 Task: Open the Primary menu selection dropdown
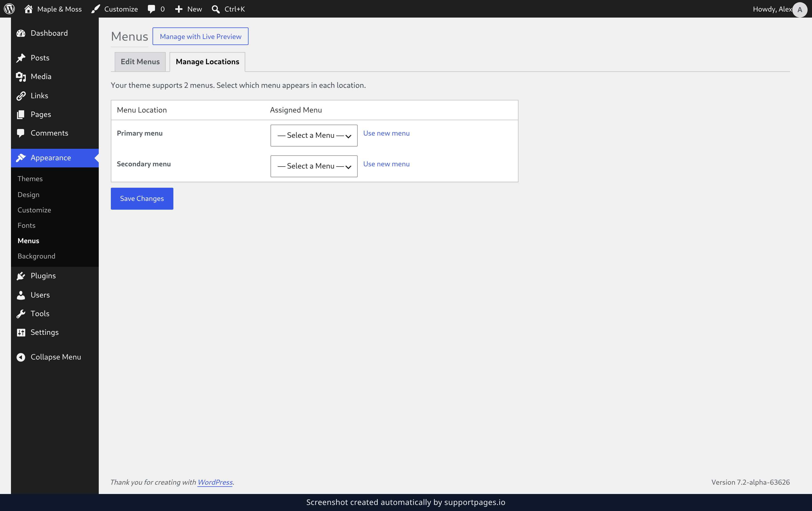tap(314, 136)
